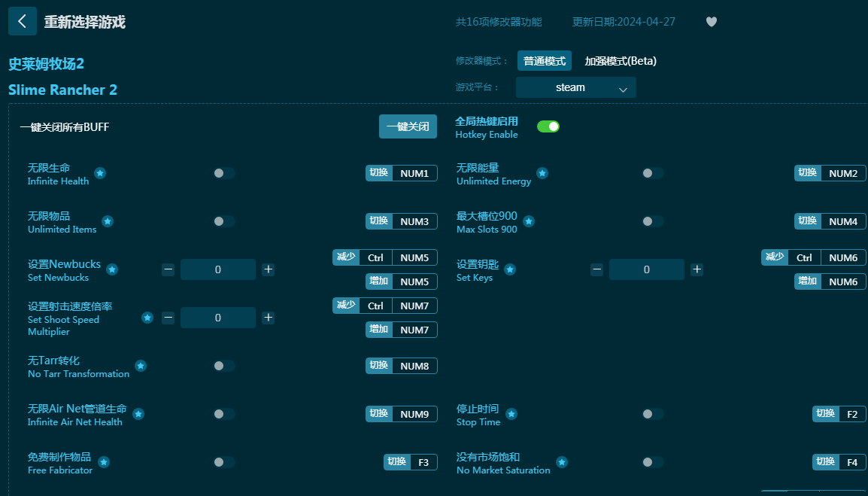Viewport: 868px width, 496px height.
Task: Toggle Infinite Health on
Action: pyautogui.click(x=224, y=173)
